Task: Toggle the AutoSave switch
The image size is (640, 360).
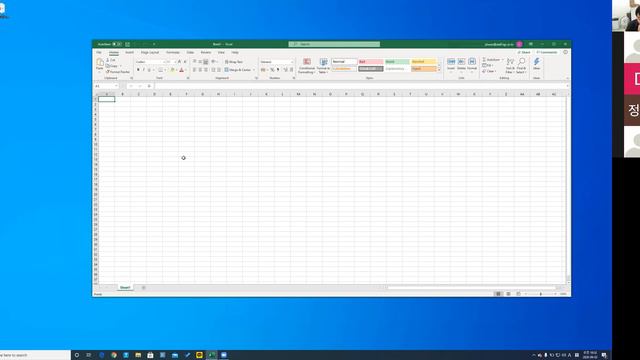Action: tap(117, 44)
